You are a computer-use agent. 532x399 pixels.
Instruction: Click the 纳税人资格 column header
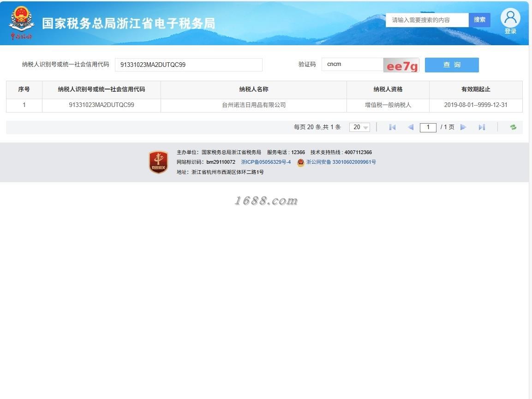[388, 89]
